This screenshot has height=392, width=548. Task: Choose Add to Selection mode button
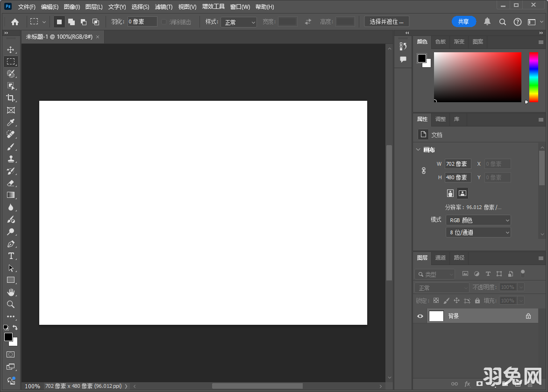(x=71, y=22)
